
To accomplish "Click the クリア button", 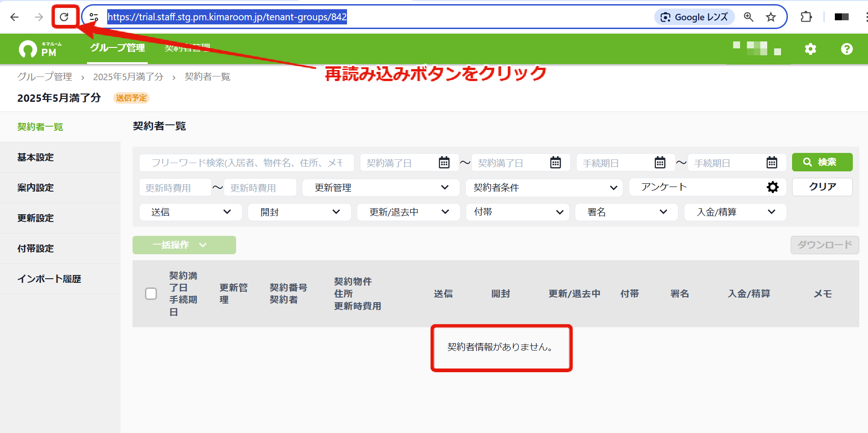I will pyautogui.click(x=822, y=187).
